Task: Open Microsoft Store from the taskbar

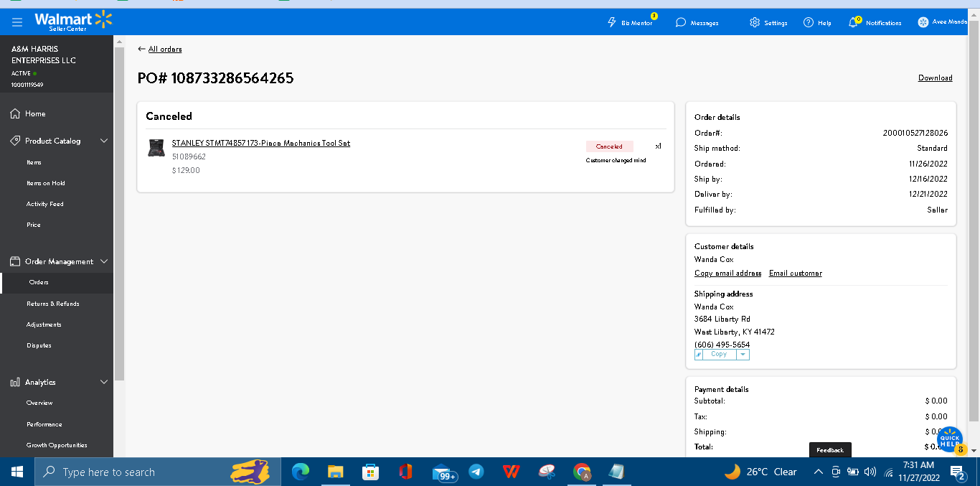Action: click(370, 472)
